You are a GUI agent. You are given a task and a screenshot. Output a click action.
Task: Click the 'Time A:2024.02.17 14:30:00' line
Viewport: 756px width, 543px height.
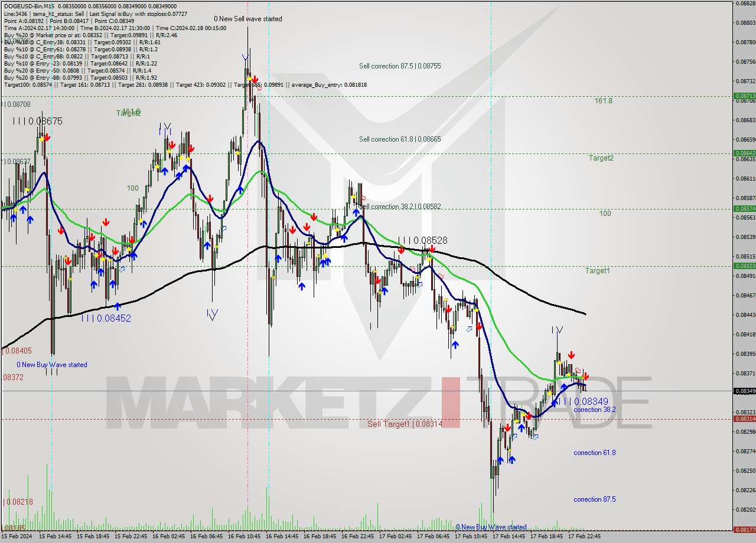pyautogui.click(x=39, y=28)
